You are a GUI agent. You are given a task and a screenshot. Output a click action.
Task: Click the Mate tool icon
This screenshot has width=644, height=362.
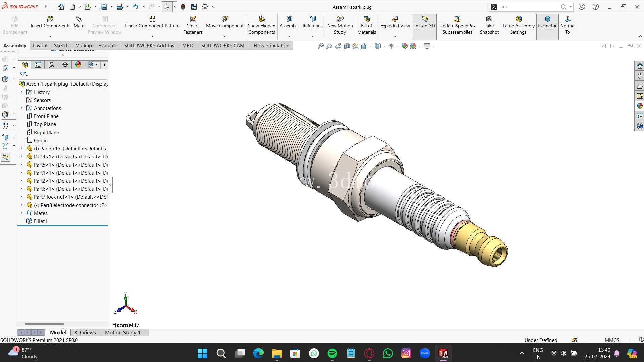pyautogui.click(x=79, y=19)
